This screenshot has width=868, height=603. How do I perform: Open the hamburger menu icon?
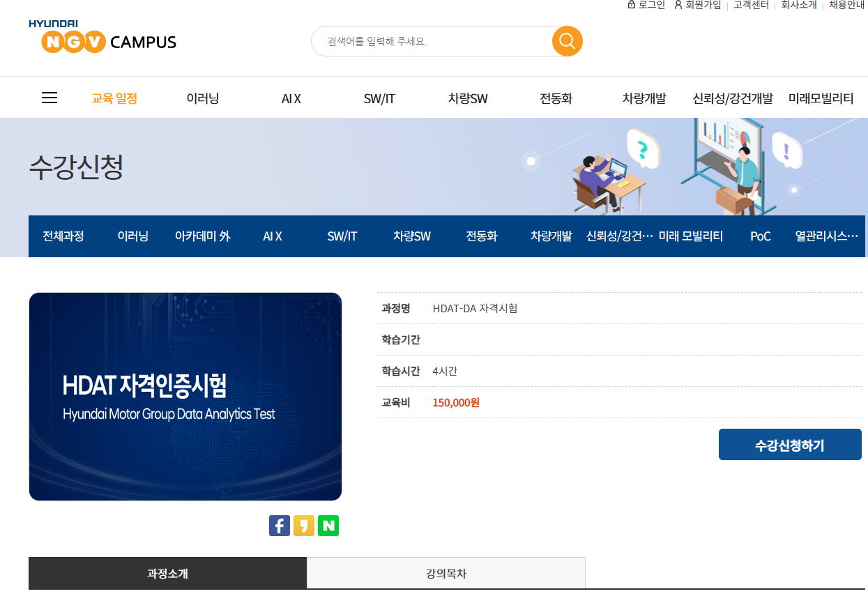(x=50, y=98)
